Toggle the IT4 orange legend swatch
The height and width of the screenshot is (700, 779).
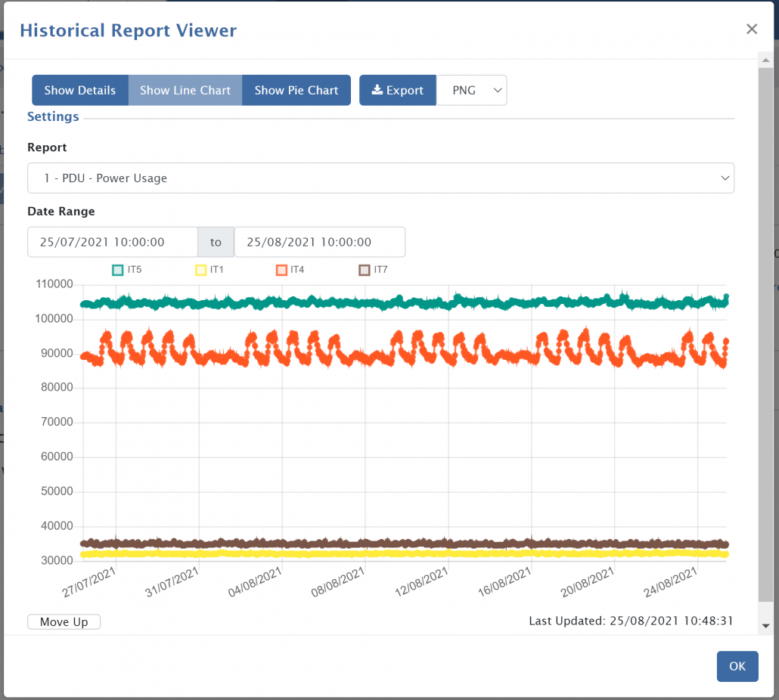point(281,270)
